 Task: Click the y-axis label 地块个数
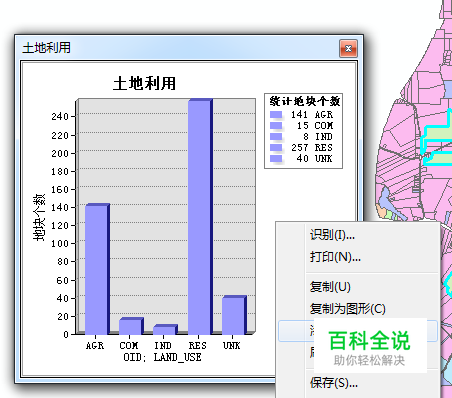point(39,217)
